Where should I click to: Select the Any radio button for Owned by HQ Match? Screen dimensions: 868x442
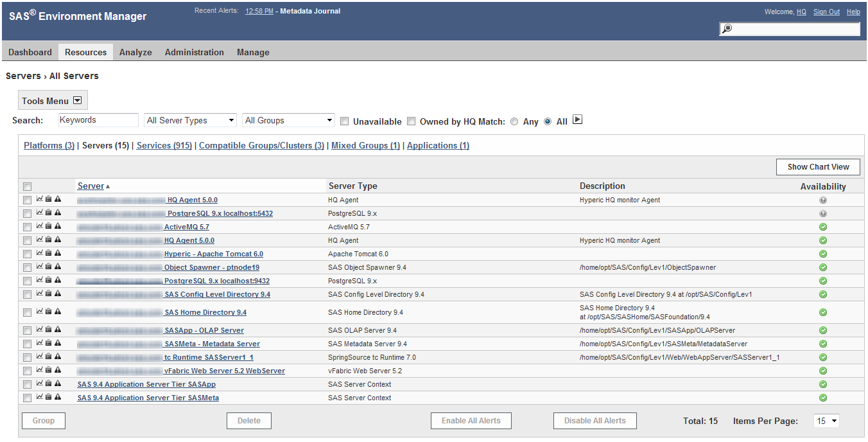pyautogui.click(x=514, y=121)
